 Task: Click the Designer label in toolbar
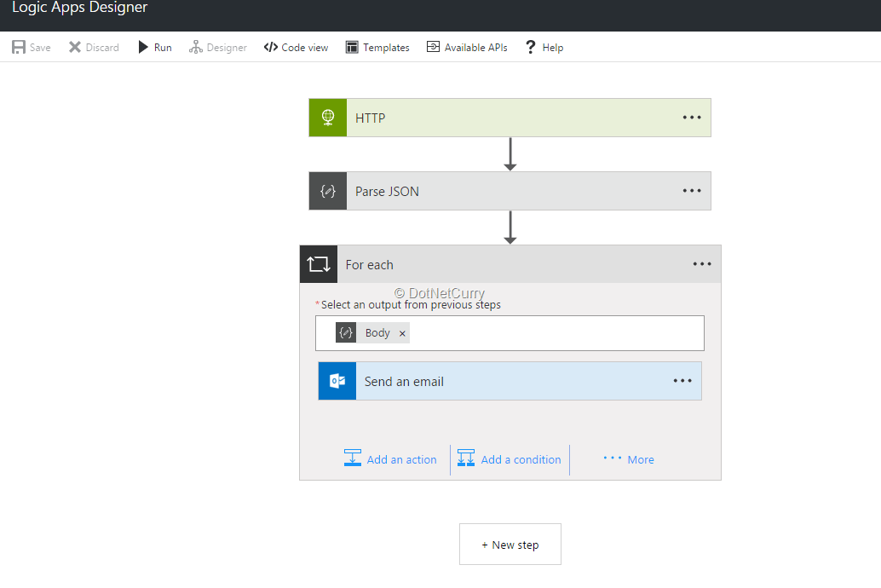pos(227,48)
